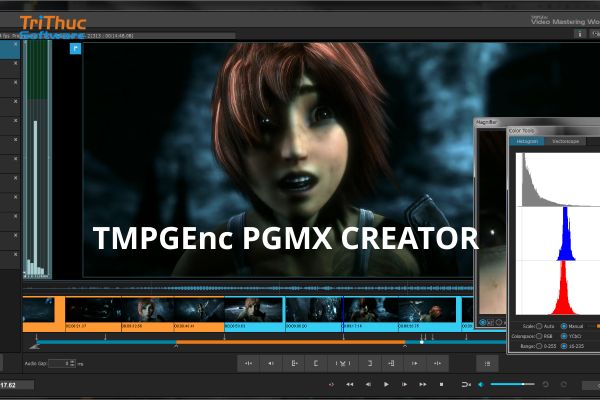The height and width of the screenshot is (400, 600).
Task: Switch to the Vectorscope tab in Color Tools
Action: 566,141
